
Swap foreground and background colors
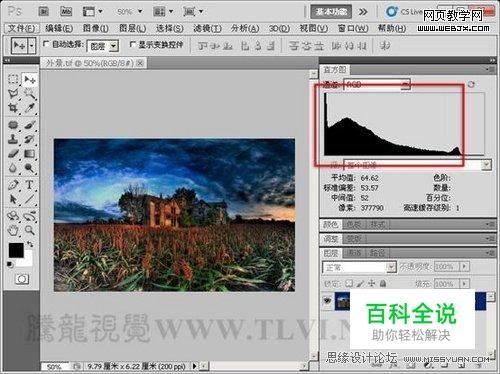point(30,244)
